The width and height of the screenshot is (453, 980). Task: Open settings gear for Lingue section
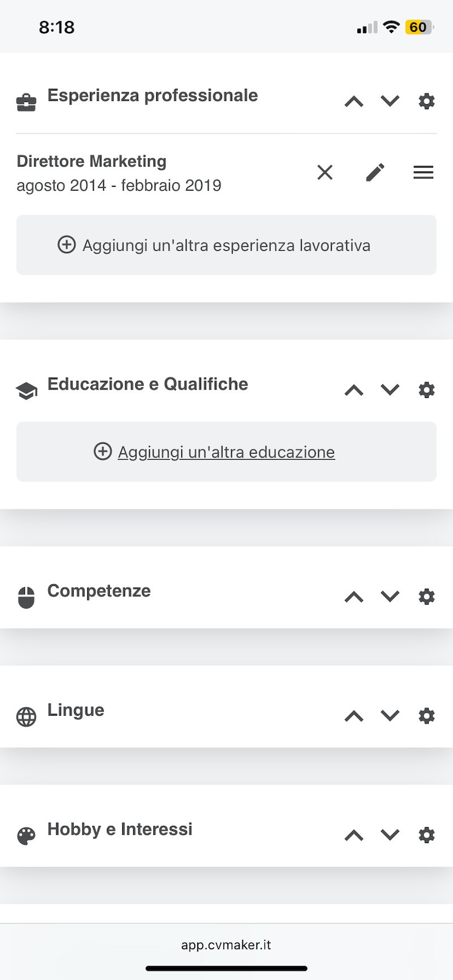[426, 716]
